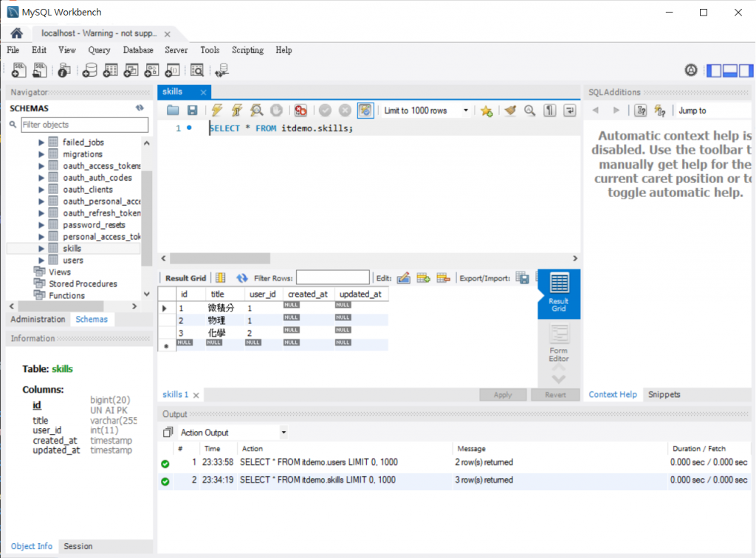The image size is (756, 558).
Task: Toggle the bottom output panel visibility
Action: click(x=730, y=70)
